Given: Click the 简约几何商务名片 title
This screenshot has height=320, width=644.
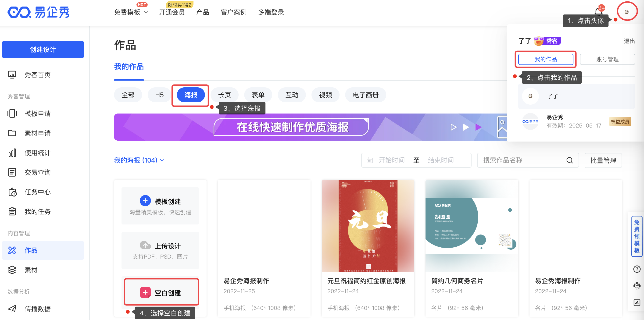Looking at the screenshot, I should [457, 281].
